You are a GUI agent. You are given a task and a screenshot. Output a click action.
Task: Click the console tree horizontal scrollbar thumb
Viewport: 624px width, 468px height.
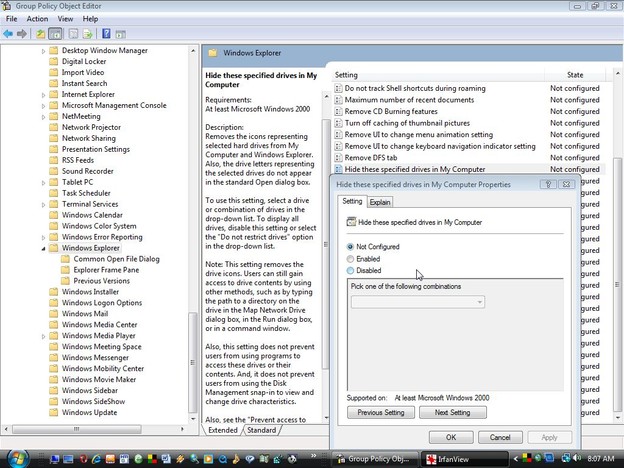click(76, 429)
